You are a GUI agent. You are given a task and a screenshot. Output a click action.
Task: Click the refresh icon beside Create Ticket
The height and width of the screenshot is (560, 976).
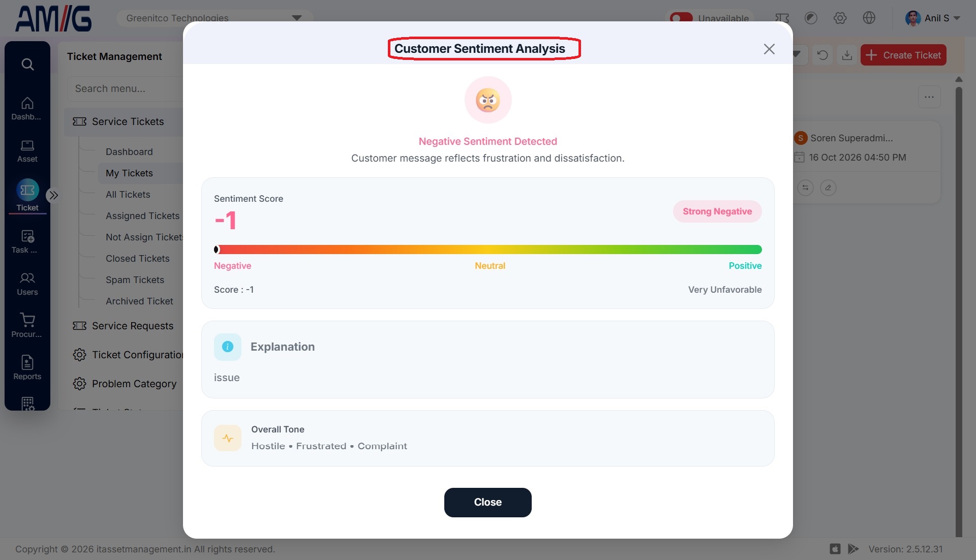[822, 55]
